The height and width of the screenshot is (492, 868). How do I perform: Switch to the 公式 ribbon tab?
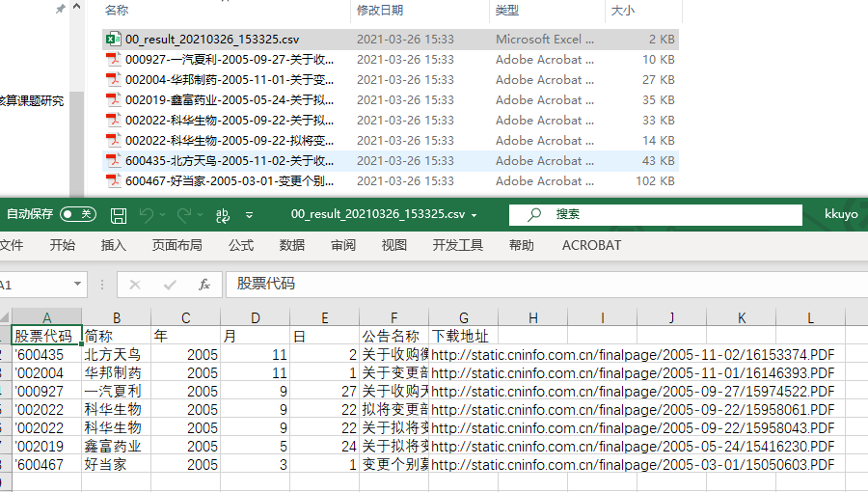(x=241, y=245)
